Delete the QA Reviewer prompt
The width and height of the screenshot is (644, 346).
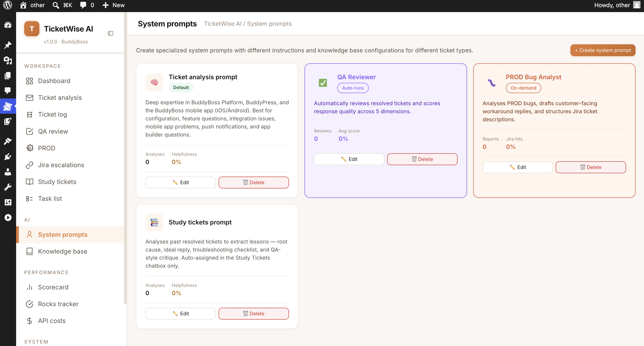click(422, 159)
